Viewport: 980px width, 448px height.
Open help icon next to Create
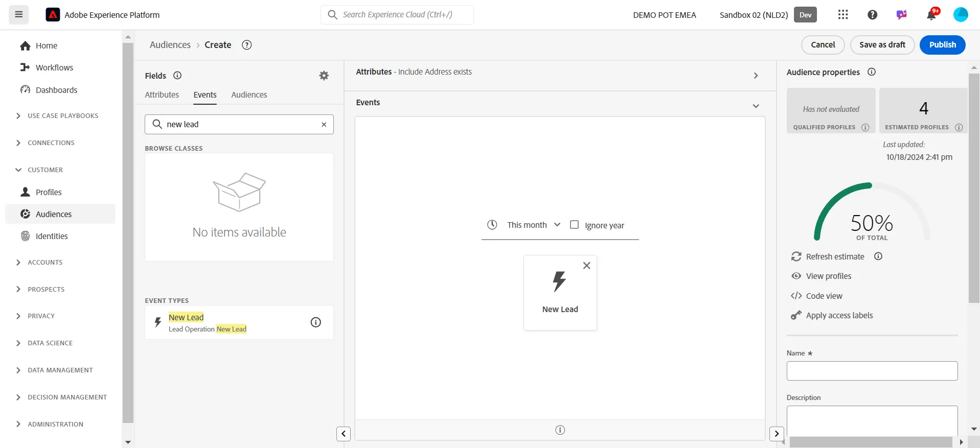247,45
